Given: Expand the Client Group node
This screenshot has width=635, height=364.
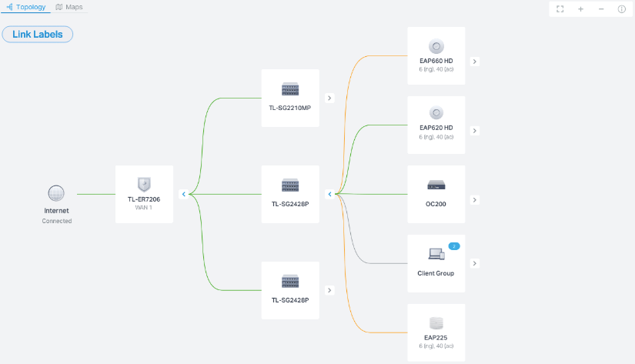Looking at the screenshot, I should coord(475,264).
